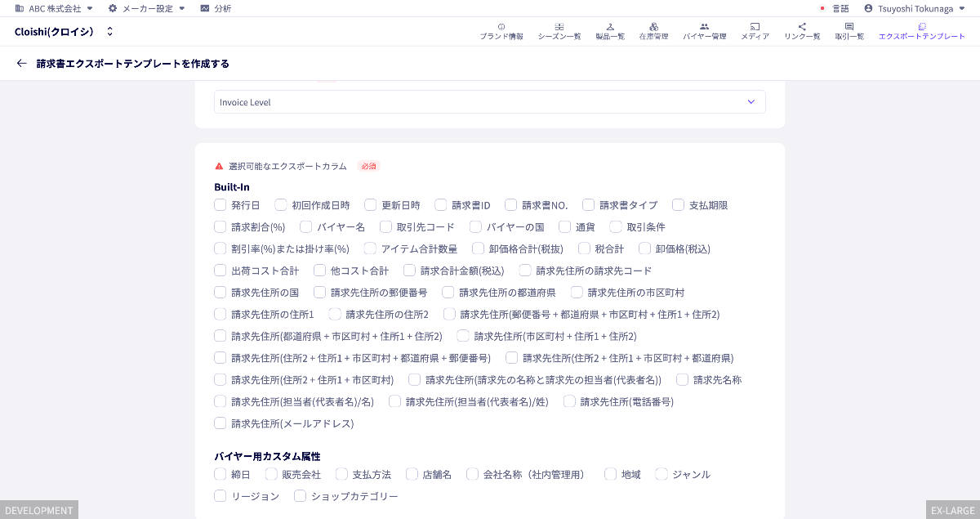Check the 請求書タイプ checkbox
This screenshot has height=519, width=980.
pyautogui.click(x=589, y=205)
